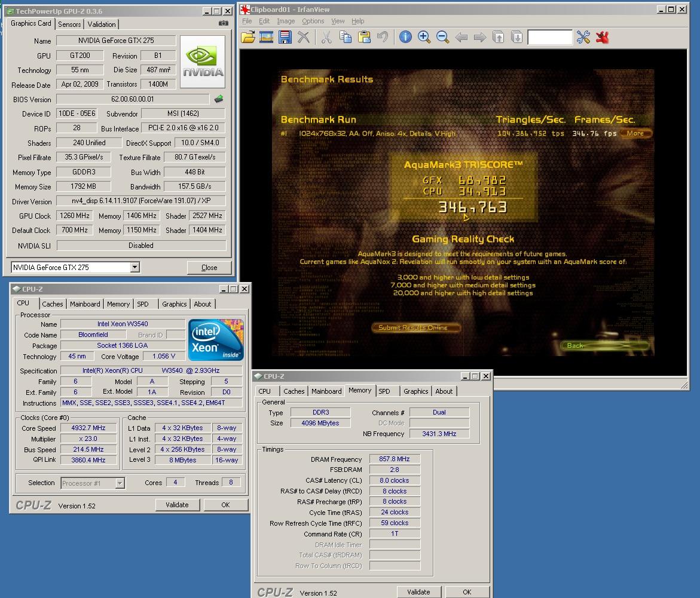This screenshot has width=700, height=598.
Task: Click the BIOS Version field 62.00.60.00.01
Action: coord(133,99)
